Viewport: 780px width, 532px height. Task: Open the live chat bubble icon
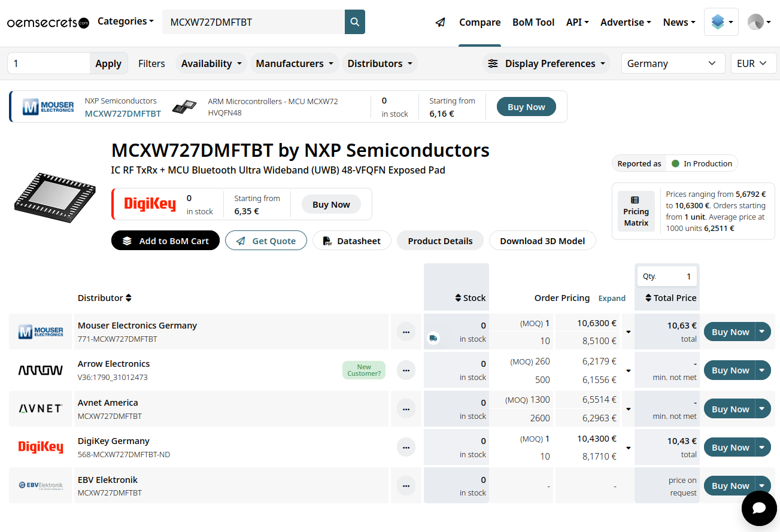click(x=758, y=507)
